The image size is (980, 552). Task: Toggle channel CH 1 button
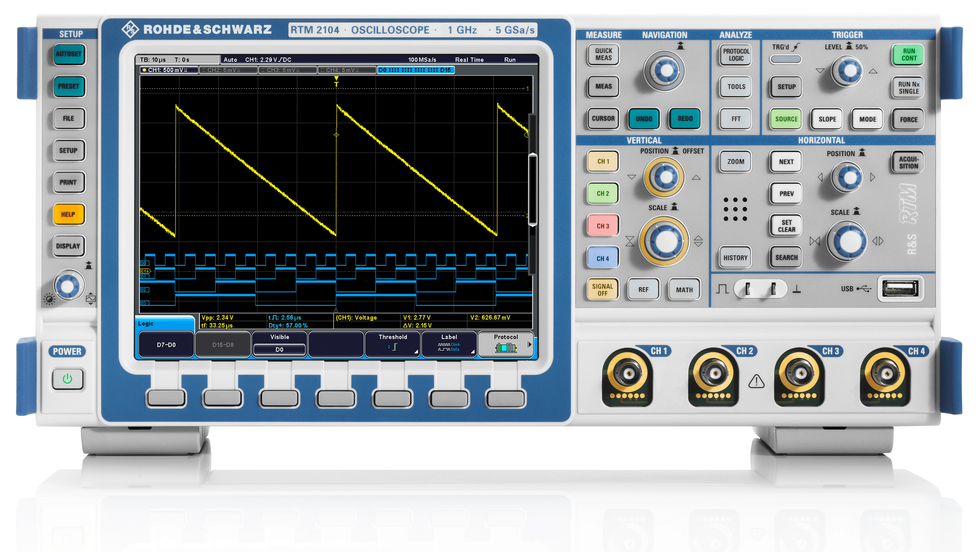click(x=603, y=161)
